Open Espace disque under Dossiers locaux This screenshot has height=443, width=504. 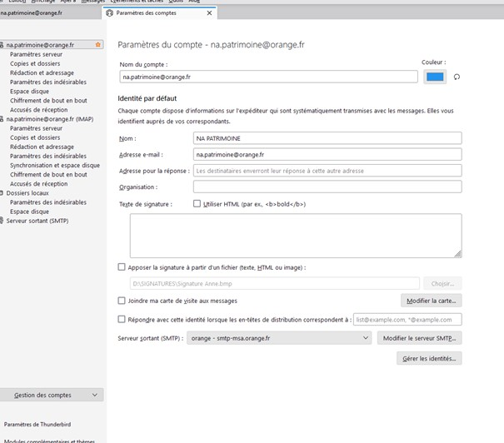coord(29,212)
